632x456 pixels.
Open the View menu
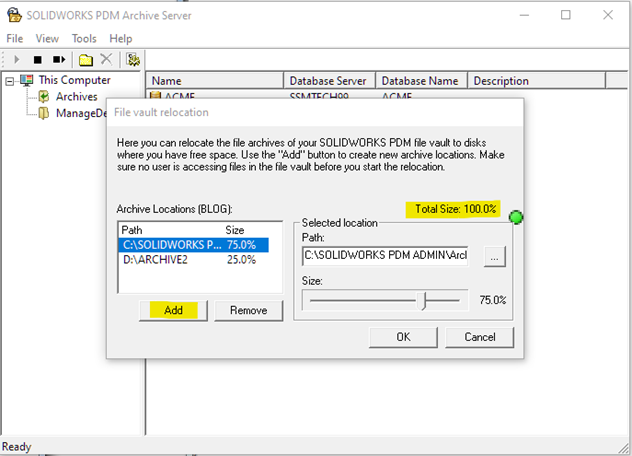pyautogui.click(x=47, y=38)
